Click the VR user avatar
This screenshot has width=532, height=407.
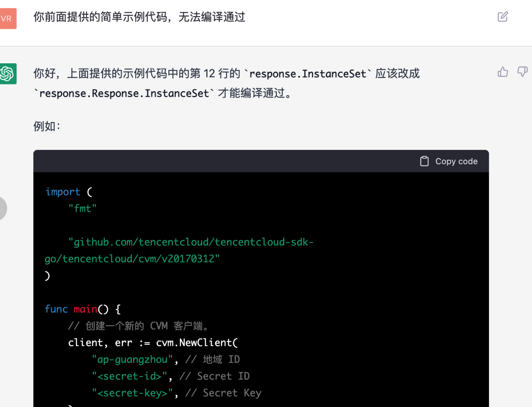tap(8, 18)
